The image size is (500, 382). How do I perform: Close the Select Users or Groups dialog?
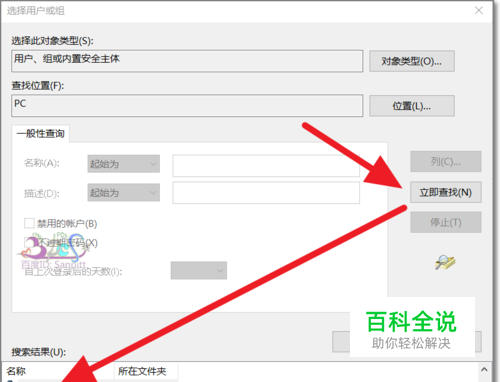479,11
